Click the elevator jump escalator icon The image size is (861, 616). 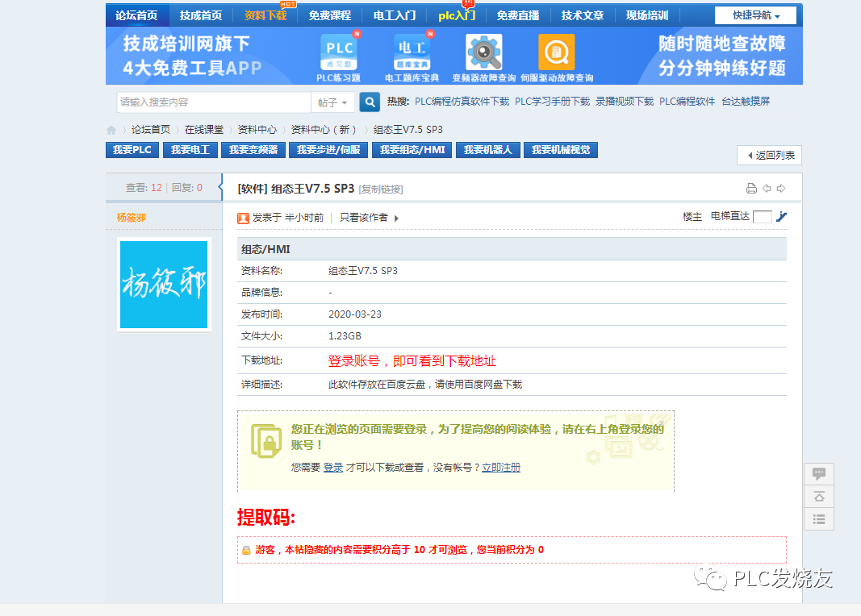[781, 216]
